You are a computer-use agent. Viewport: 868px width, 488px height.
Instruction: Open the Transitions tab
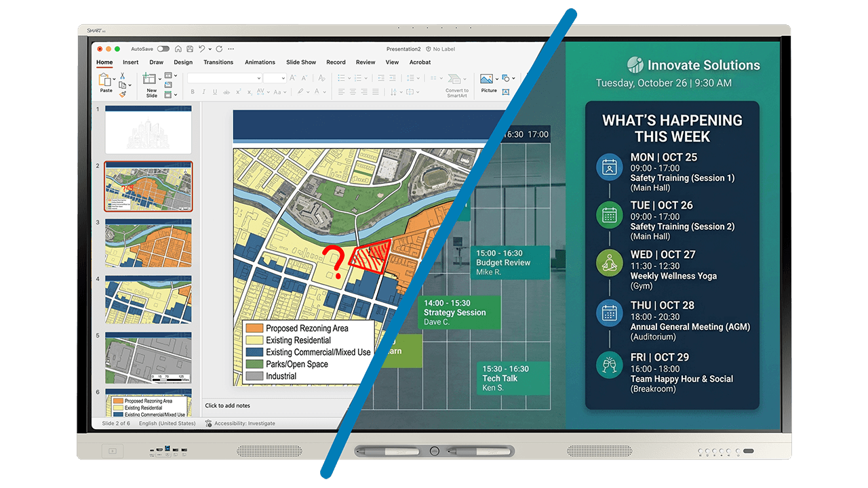click(x=218, y=62)
